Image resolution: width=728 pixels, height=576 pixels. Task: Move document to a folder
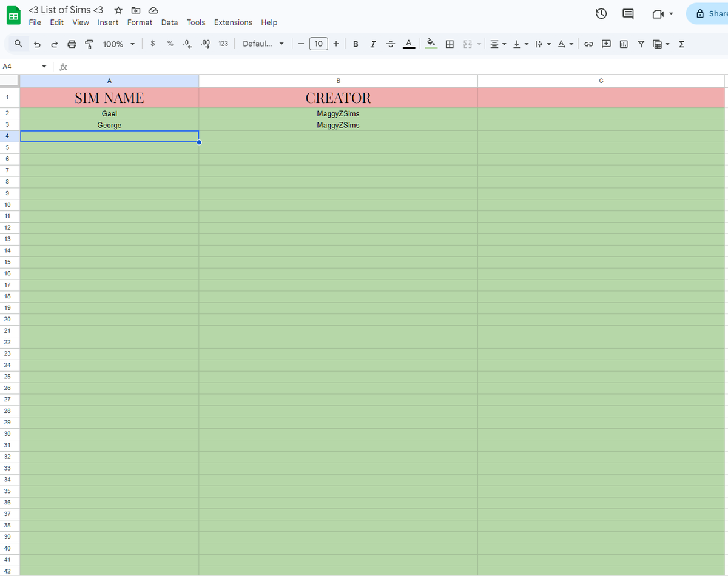135,10
